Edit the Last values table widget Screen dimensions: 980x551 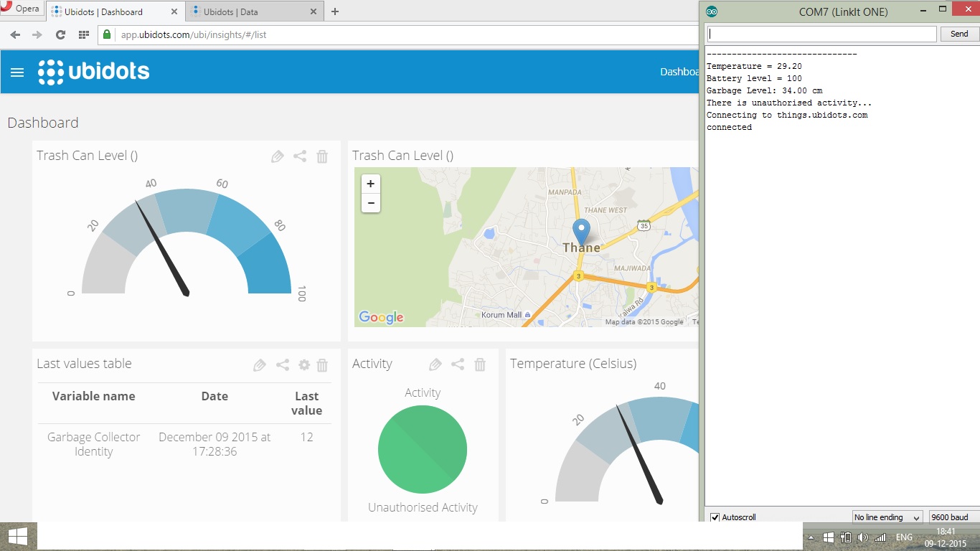[x=260, y=365]
